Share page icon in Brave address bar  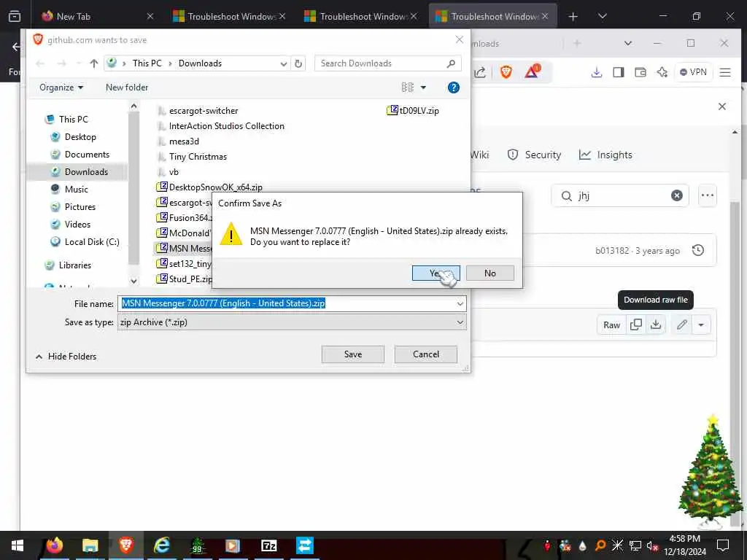(480, 72)
